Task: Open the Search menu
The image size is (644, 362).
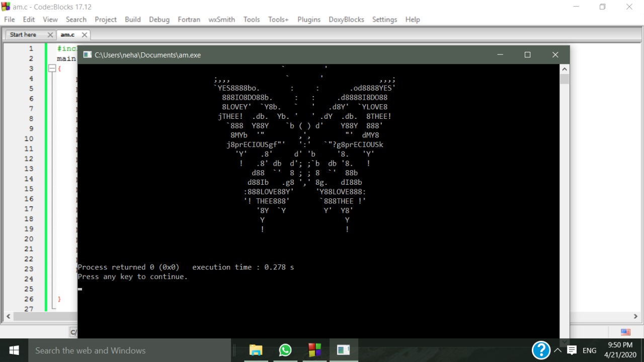Action: coord(76,20)
